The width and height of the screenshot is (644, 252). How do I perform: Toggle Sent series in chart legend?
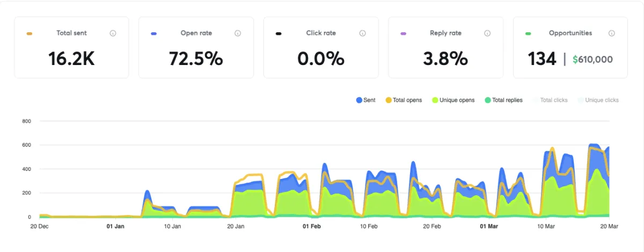pyautogui.click(x=365, y=100)
